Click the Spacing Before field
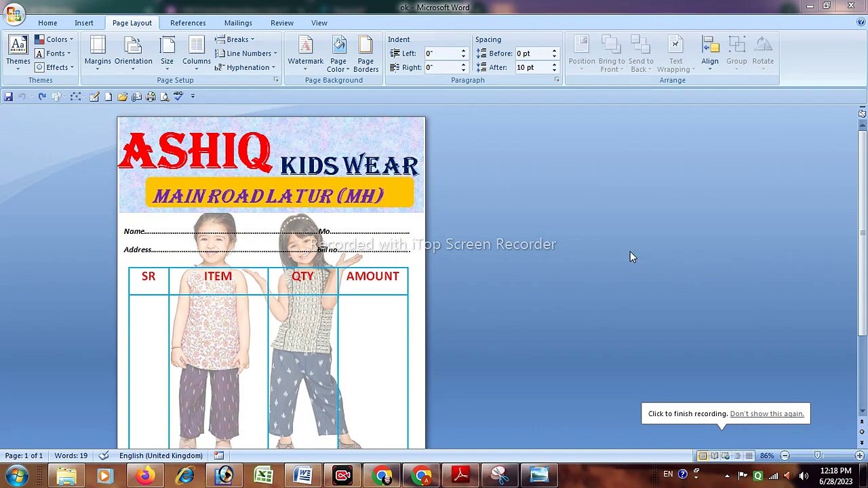 click(x=532, y=54)
